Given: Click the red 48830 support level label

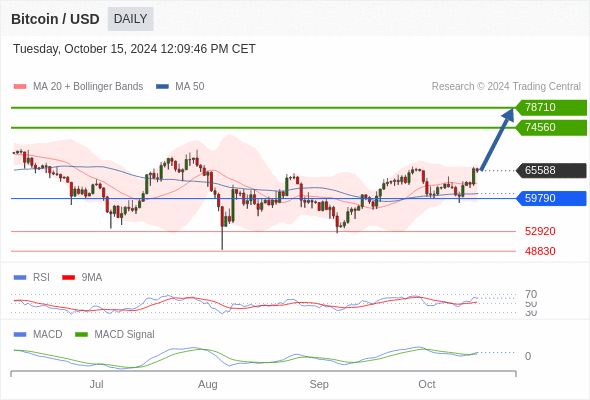Looking at the screenshot, I should tap(540, 251).
